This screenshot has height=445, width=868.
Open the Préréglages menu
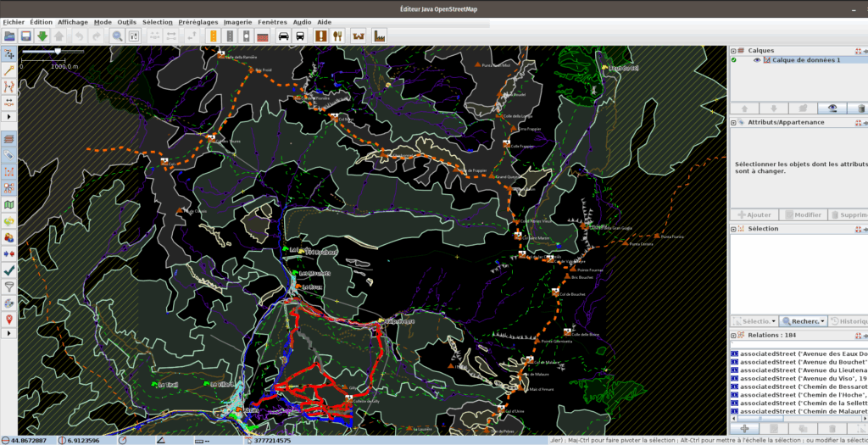click(198, 22)
